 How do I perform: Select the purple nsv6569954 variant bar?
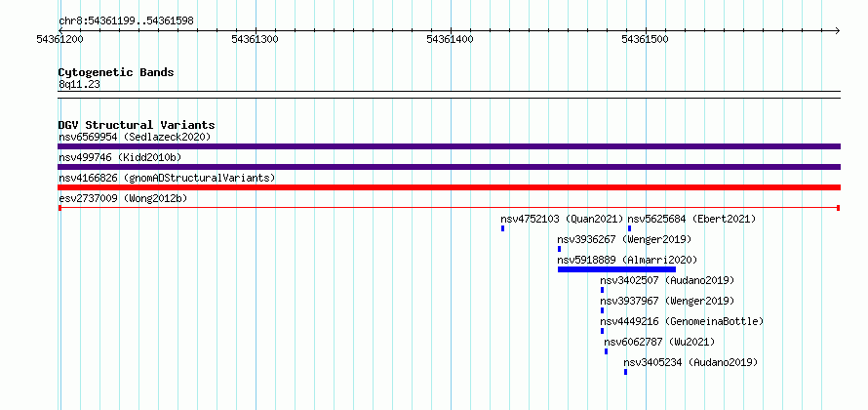(449, 146)
